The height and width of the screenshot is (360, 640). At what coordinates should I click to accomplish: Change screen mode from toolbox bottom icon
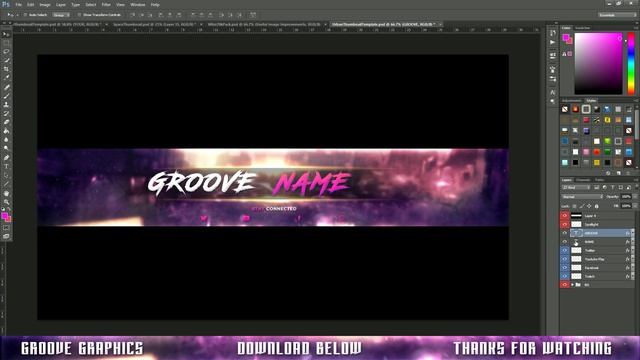6,236
